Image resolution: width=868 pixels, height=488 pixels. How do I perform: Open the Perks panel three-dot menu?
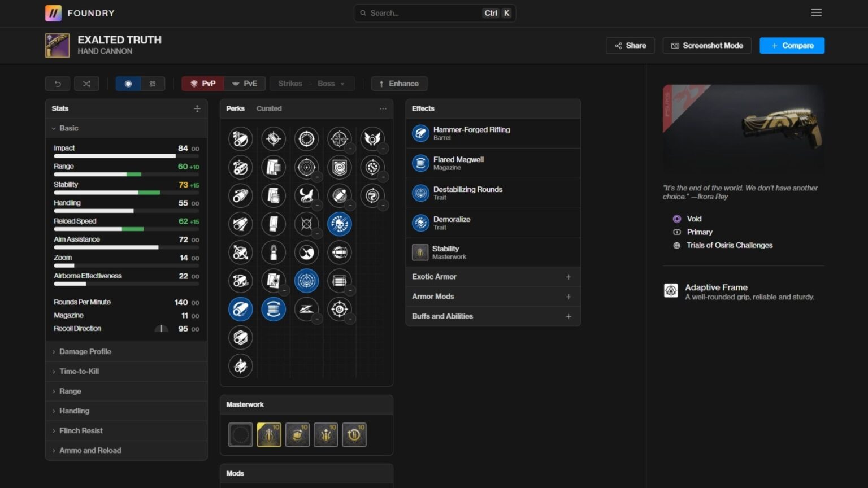coord(383,108)
